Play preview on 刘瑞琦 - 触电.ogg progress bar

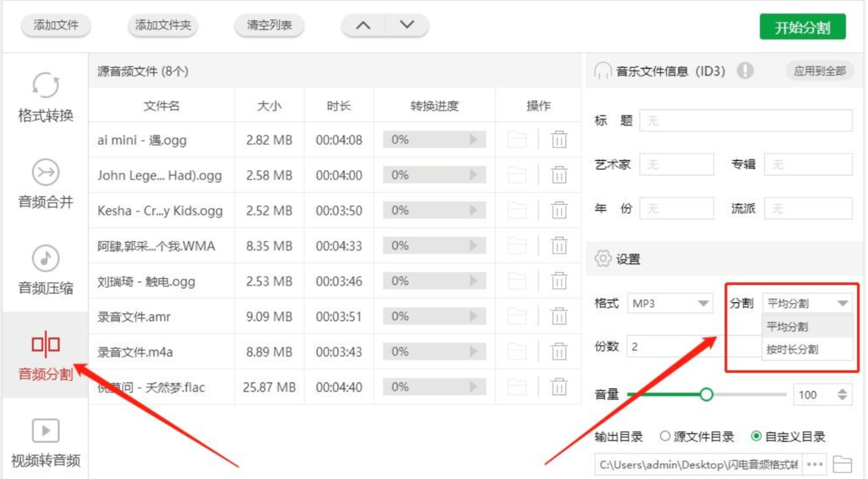pos(473,281)
